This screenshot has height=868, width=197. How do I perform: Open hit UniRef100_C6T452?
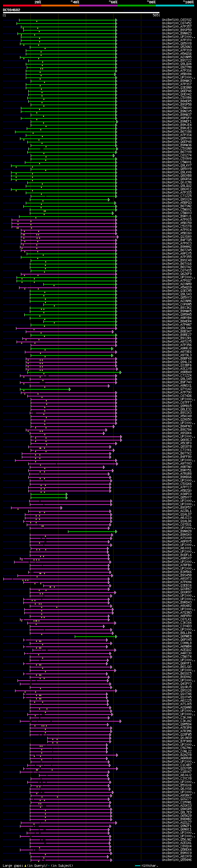point(177,23)
